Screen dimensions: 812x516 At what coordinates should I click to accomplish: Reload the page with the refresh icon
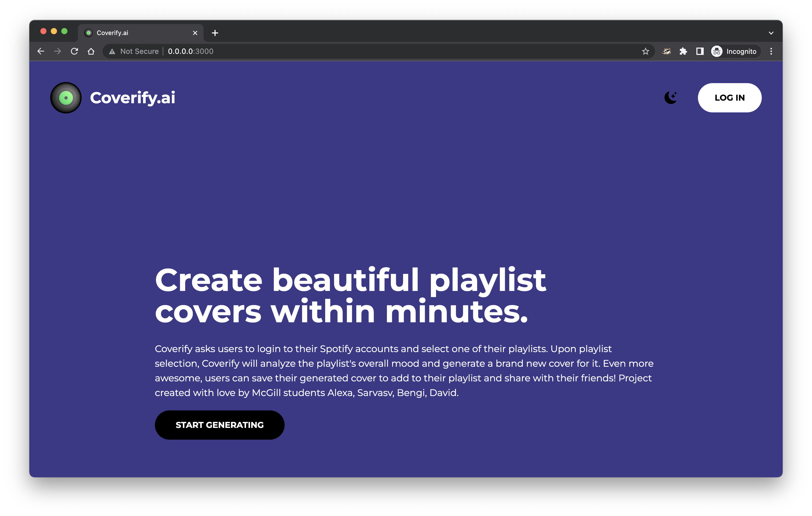click(x=75, y=51)
